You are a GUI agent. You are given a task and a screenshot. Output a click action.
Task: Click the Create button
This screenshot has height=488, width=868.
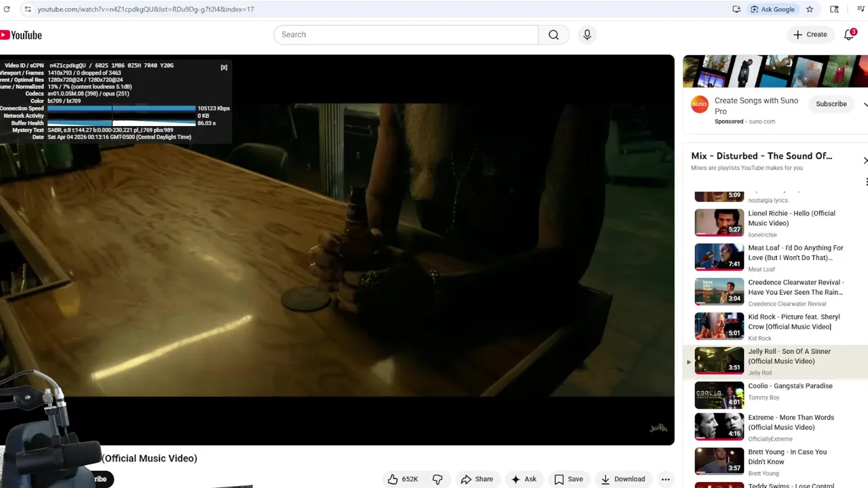click(810, 35)
